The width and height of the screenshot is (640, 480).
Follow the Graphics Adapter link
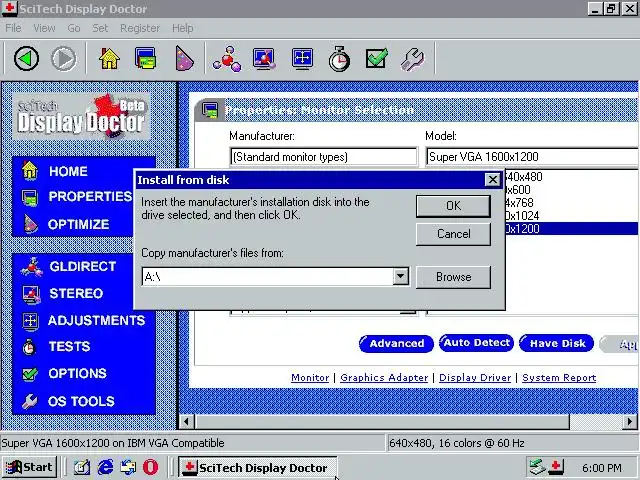click(384, 378)
